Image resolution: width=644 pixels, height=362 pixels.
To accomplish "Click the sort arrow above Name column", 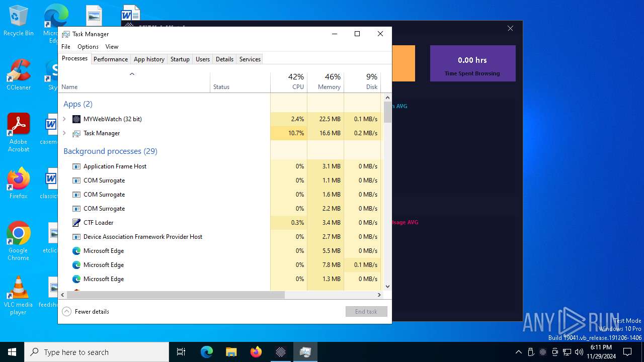I will coord(132,74).
